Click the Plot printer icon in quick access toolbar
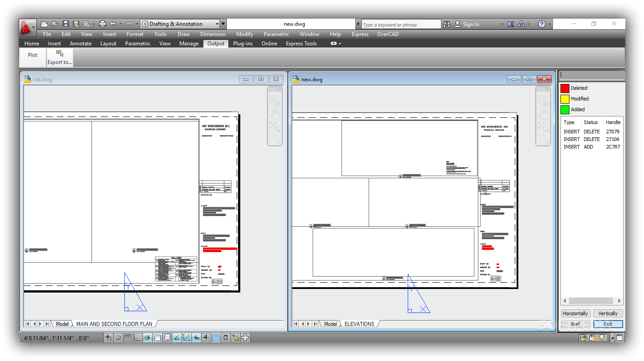 tap(103, 24)
